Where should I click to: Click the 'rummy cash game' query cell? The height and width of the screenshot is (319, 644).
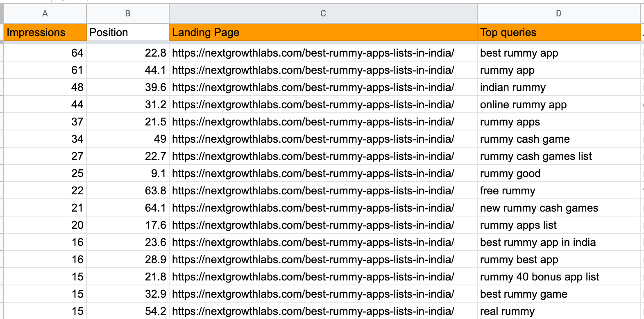[559, 139]
